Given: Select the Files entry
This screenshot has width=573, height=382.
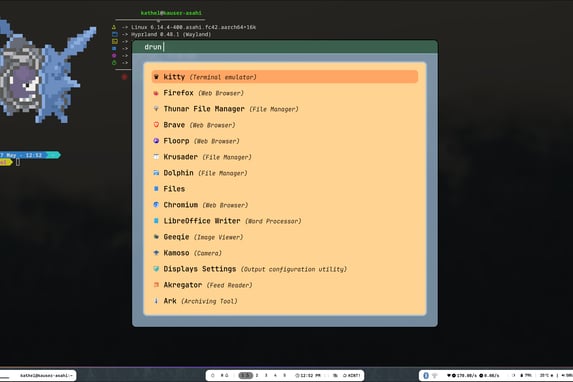Looking at the screenshot, I should [x=285, y=189].
